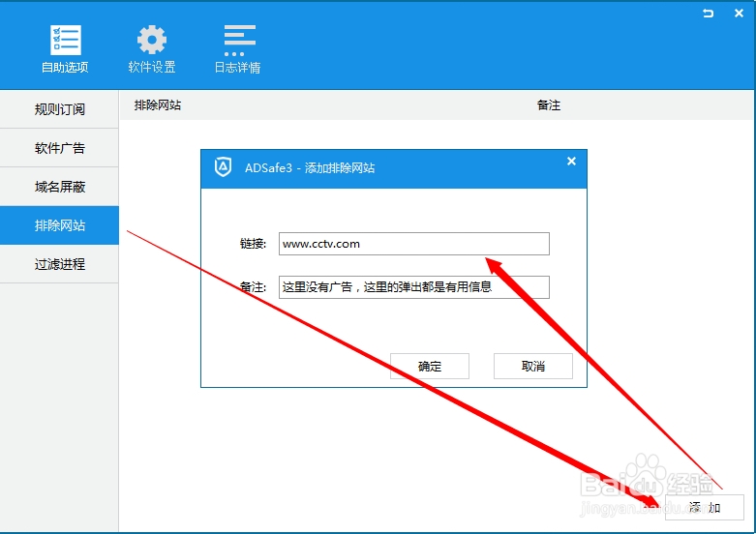This screenshot has width=756, height=534.
Task: Click the back arrow icon in title bar
Action: click(x=708, y=13)
